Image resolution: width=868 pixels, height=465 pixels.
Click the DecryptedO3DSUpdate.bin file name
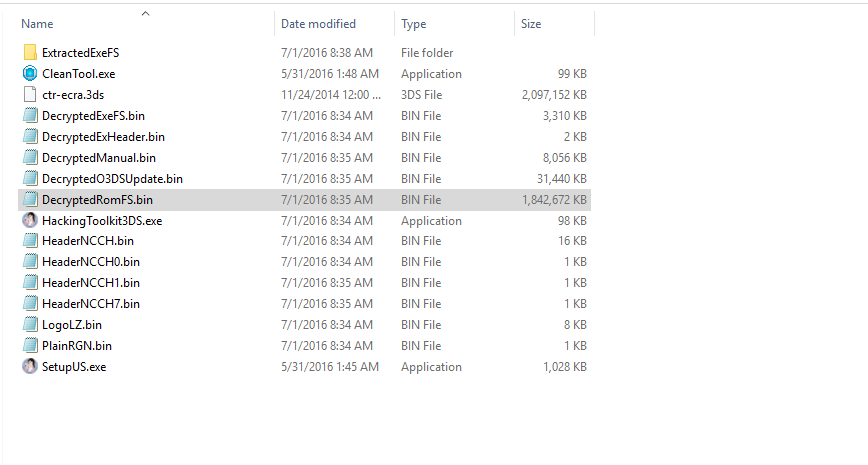coord(112,178)
